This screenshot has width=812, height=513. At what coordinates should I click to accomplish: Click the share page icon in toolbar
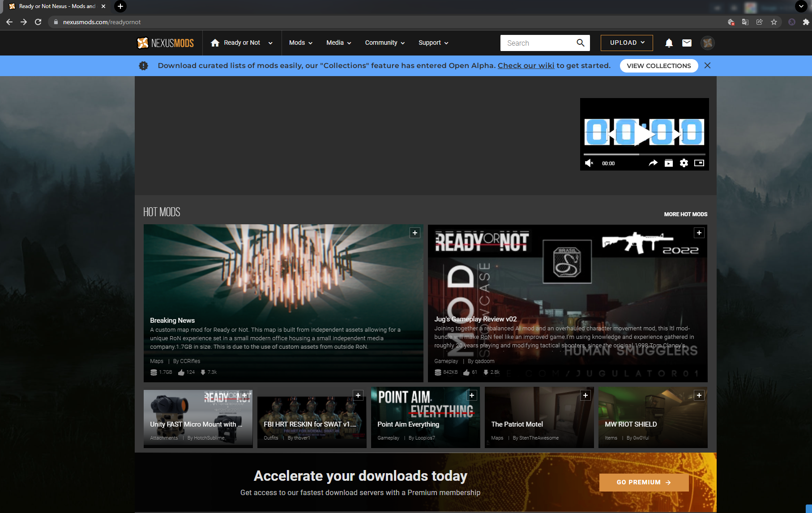(x=760, y=22)
